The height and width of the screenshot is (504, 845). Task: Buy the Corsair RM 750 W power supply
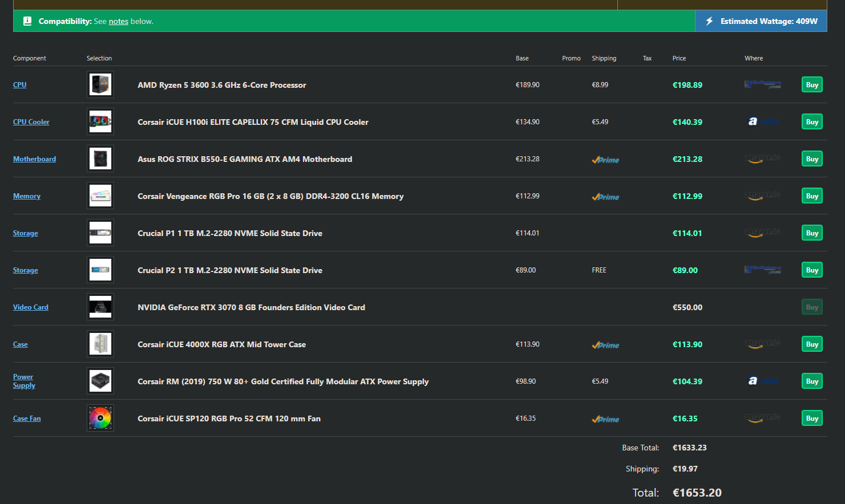pos(812,381)
